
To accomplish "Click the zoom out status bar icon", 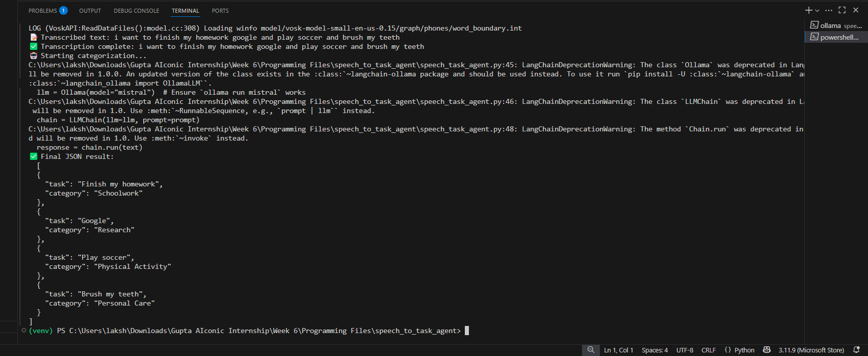I will pos(591,350).
